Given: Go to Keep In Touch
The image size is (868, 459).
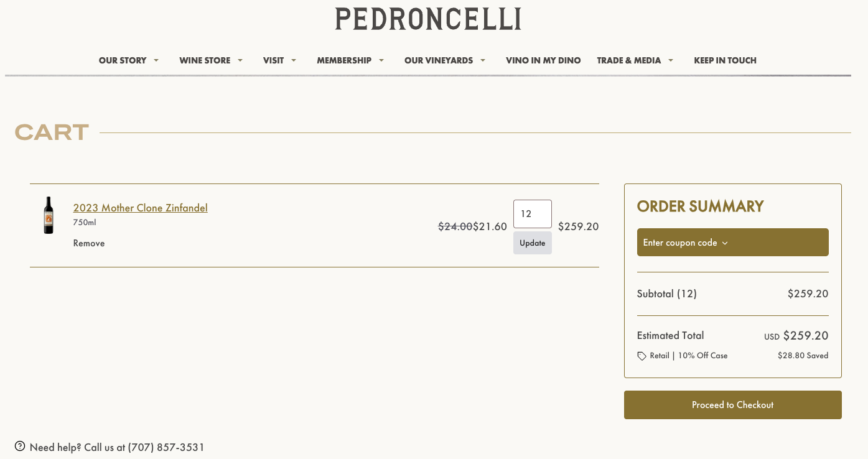Looking at the screenshot, I should click(725, 60).
